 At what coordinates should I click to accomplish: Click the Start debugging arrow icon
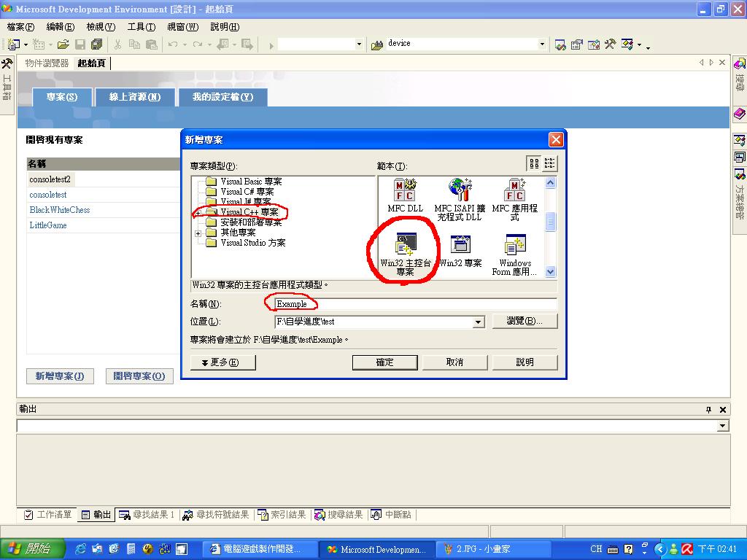(x=271, y=45)
